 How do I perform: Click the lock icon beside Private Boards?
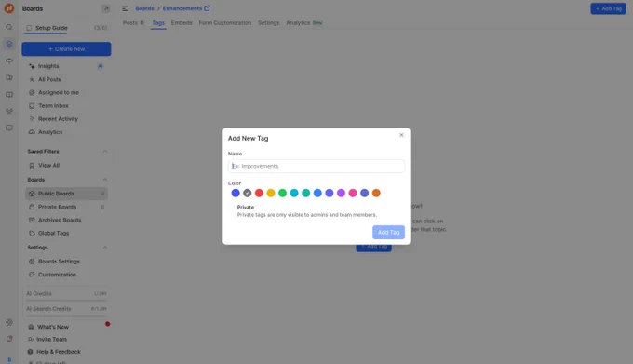point(32,207)
